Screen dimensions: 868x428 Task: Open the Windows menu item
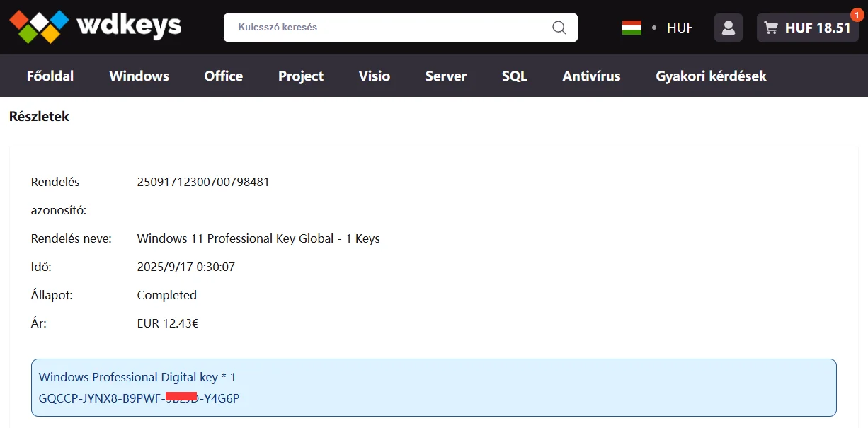point(139,76)
